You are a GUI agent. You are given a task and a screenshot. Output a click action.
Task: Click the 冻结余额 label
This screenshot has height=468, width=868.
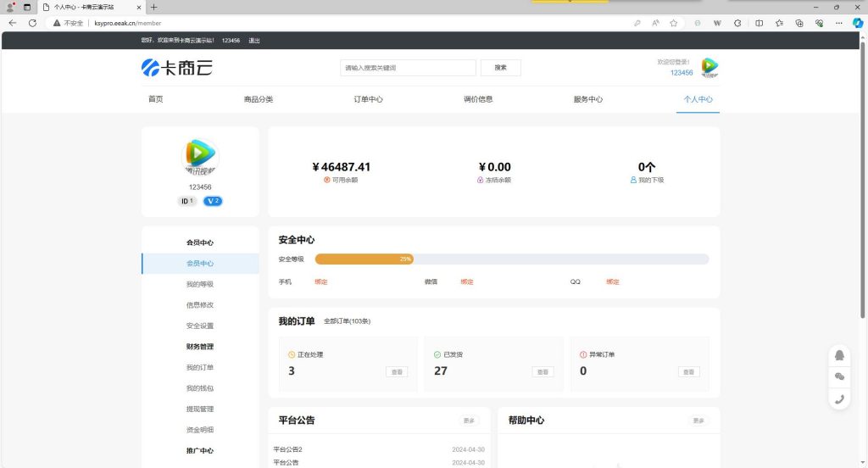pos(498,180)
